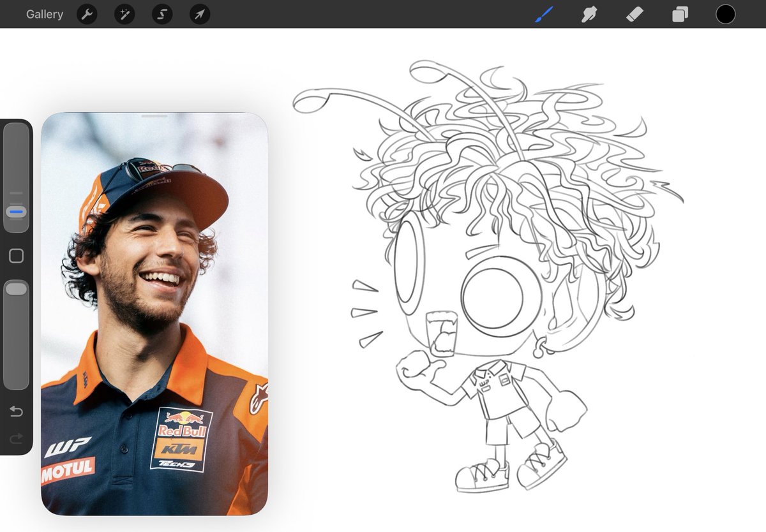This screenshot has width=766, height=532.
Task: Open the Layers panel
Action: (680, 14)
